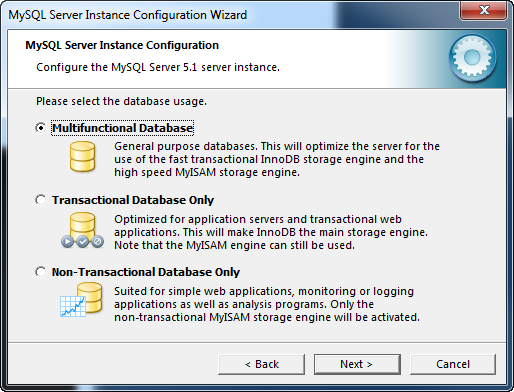Click the checkmark circle in Transactional icon

tap(82, 241)
